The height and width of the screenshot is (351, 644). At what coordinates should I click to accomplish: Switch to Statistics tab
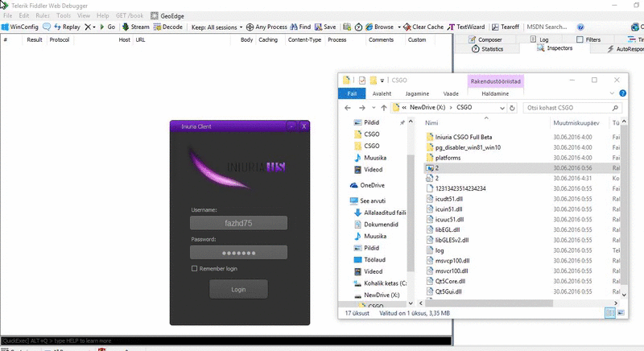(x=487, y=49)
